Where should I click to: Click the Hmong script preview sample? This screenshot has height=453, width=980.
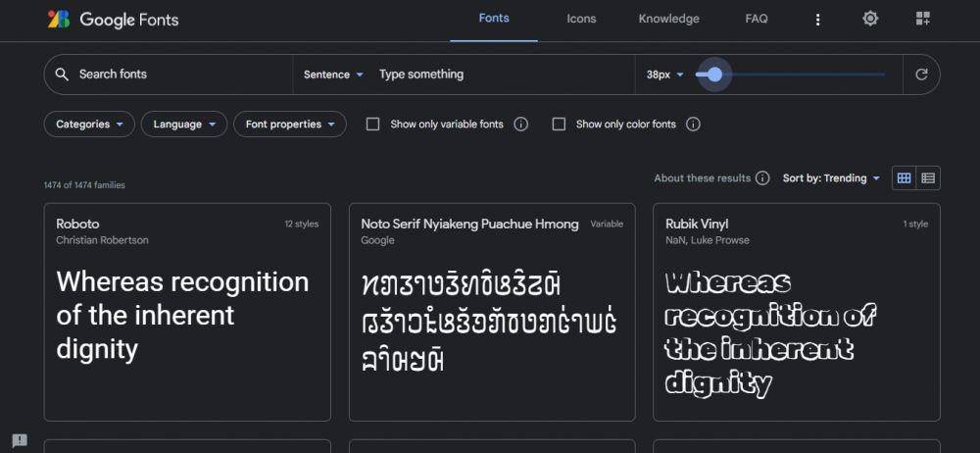489,323
